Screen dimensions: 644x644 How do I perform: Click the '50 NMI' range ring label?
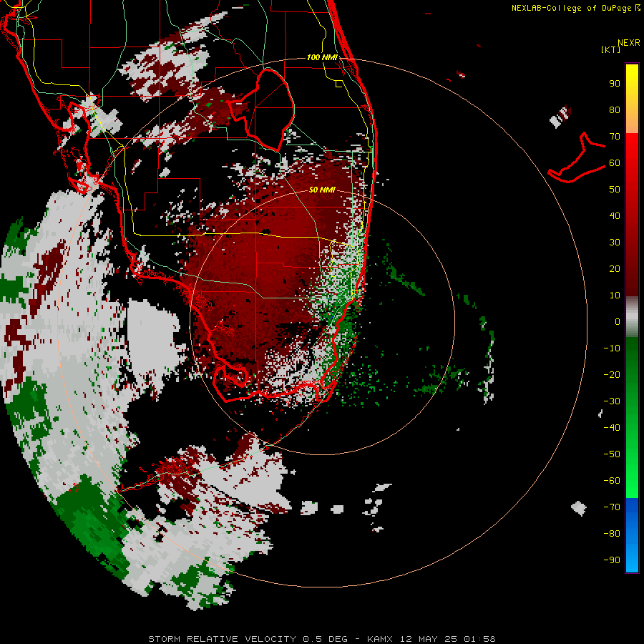pyautogui.click(x=322, y=190)
